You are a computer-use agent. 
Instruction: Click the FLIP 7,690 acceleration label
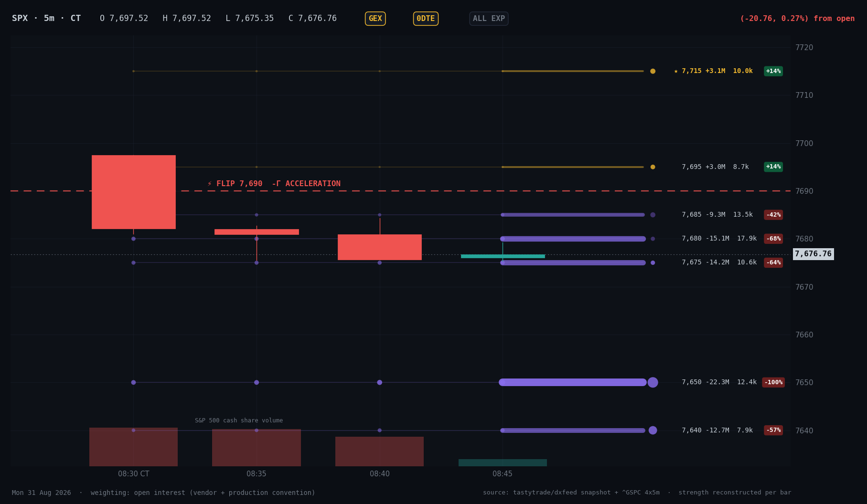(274, 184)
